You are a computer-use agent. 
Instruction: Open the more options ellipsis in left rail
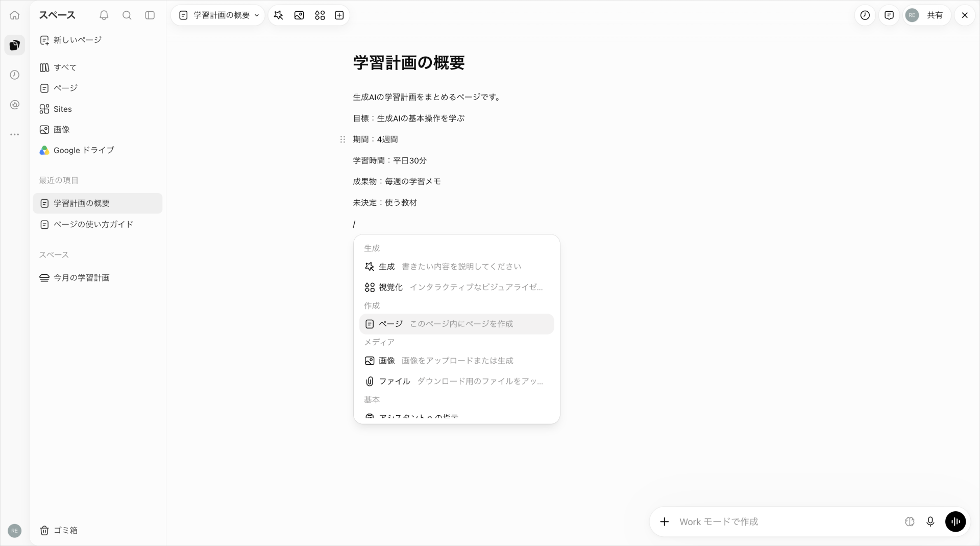pos(15,134)
